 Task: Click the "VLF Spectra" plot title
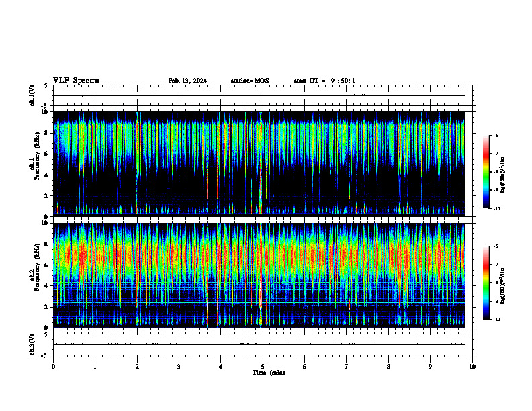point(76,81)
